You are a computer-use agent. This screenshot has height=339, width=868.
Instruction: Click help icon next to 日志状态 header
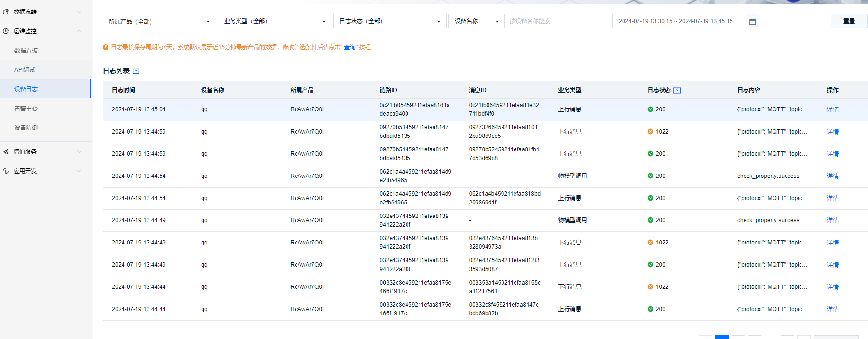[677, 91]
